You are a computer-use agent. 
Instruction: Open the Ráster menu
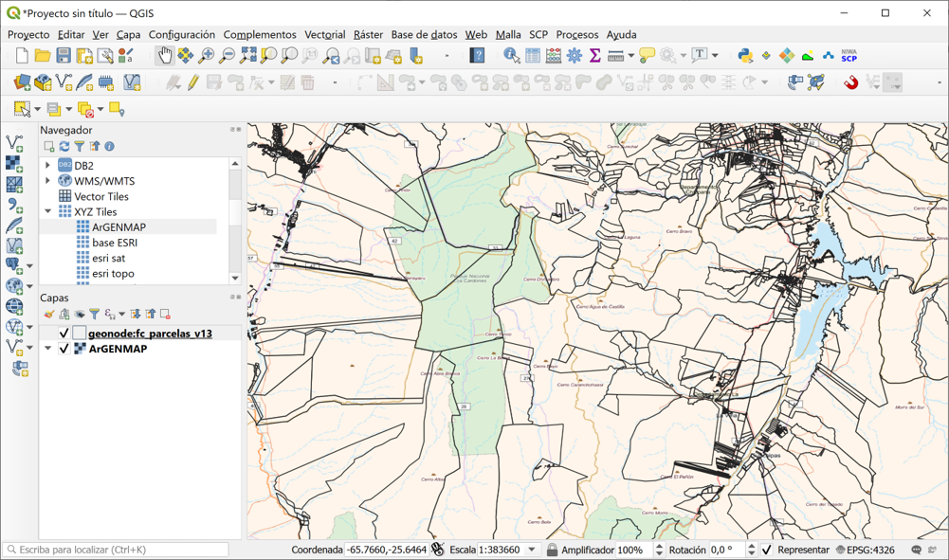coord(369,34)
